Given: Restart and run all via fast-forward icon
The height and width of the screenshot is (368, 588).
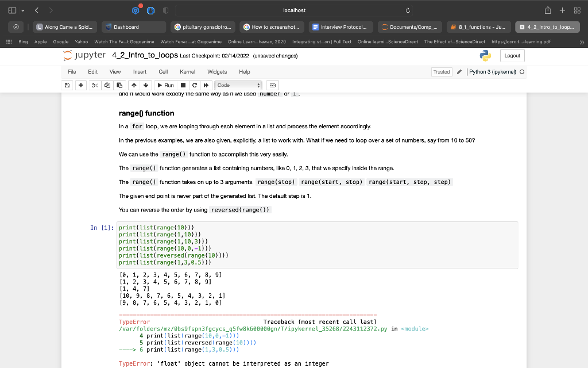Looking at the screenshot, I should 206,85.
